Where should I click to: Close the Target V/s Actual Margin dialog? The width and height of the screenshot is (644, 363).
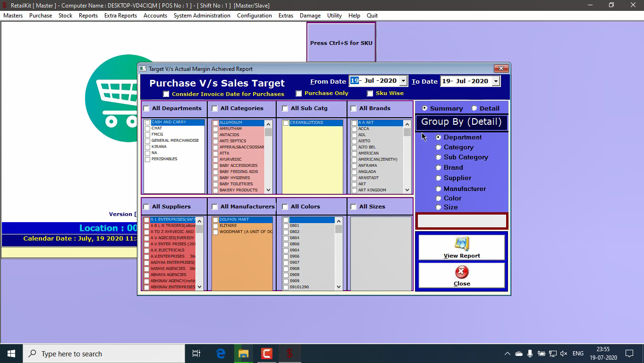[501, 69]
